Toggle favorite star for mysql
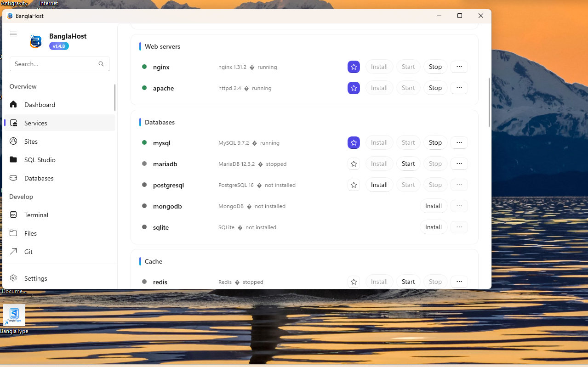This screenshot has height=367, width=588. coord(354,143)
